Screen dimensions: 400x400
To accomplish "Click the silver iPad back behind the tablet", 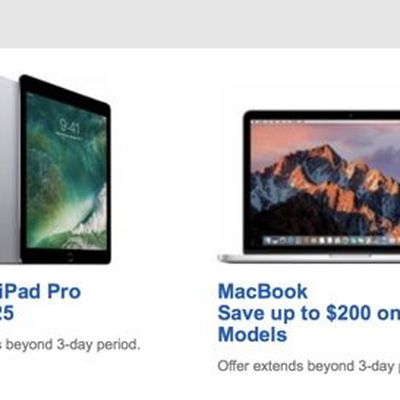I will pos(9,169).
